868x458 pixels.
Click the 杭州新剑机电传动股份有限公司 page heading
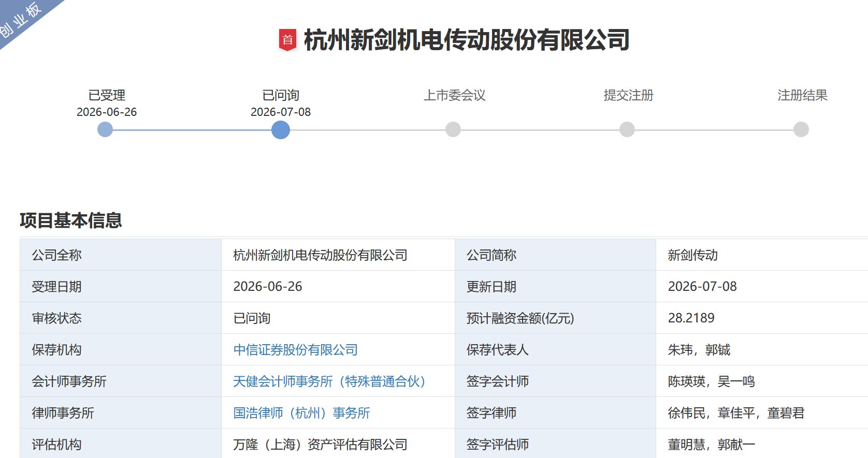(x=467, y=40)
